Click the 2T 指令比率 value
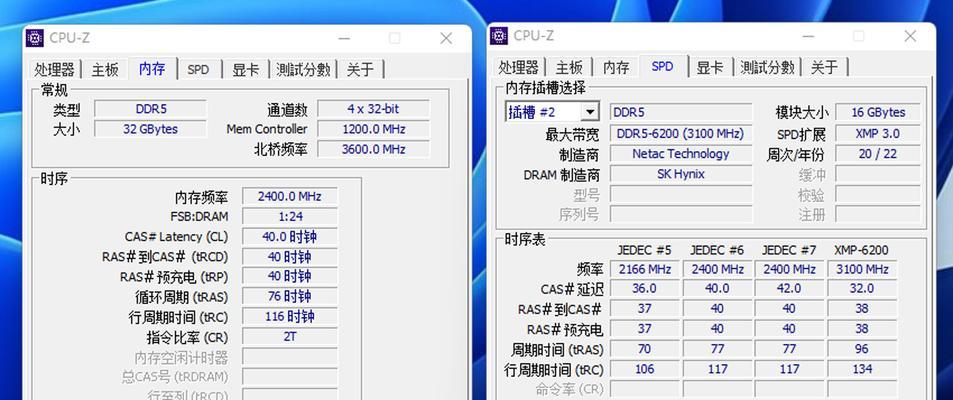This screenshot has height=400, width=953. tap(289, 336)
